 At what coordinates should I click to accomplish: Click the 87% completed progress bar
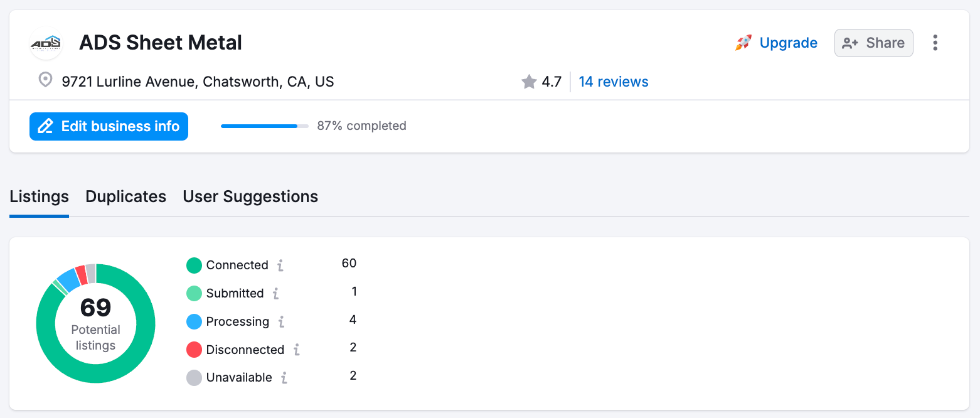[265, 126]
